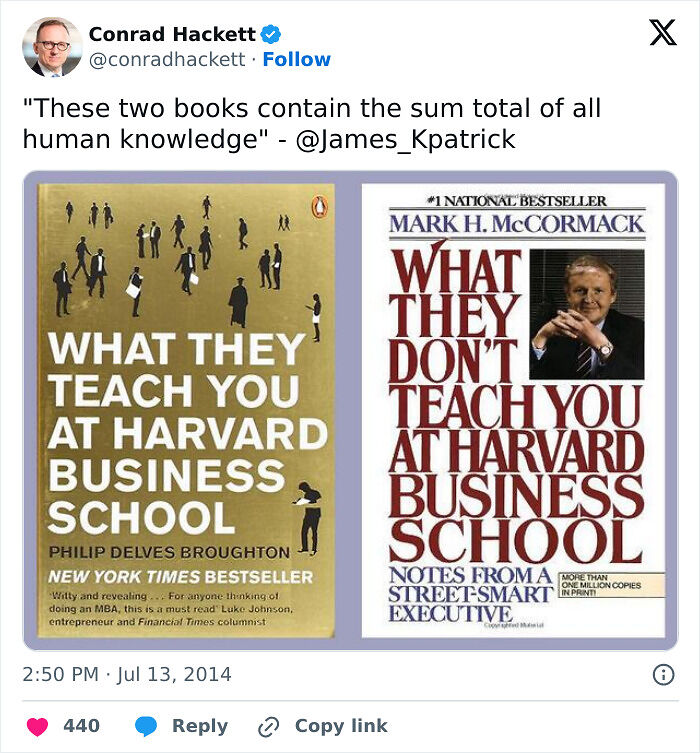Open Conrad Hackett's profile picture
The image size is (700, 753).
pos(52,47)
